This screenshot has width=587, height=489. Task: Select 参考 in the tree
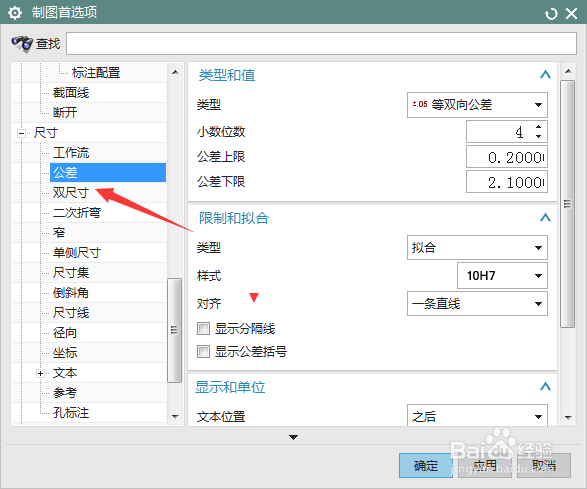(x=65, y=393)
